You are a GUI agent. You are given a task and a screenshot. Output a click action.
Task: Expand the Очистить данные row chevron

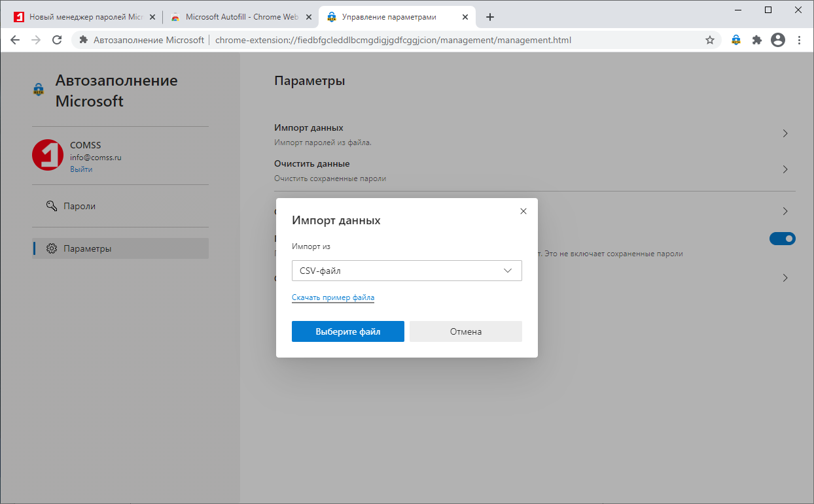point(785,169)
